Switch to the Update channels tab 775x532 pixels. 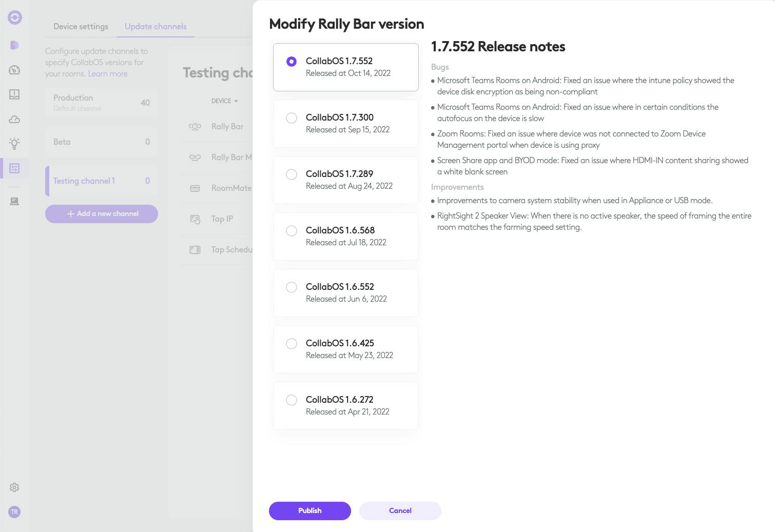(x=156, y=26)
